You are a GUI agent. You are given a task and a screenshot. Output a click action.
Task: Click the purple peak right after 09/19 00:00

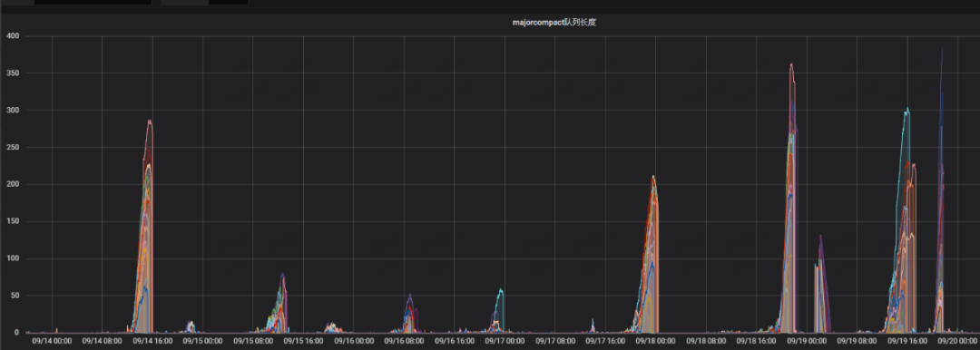(x=820, y=238)
